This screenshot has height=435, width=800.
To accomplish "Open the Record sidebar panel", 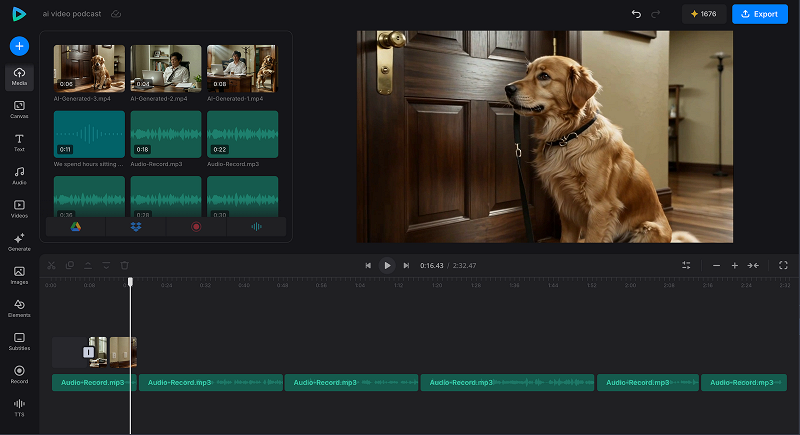I will pos(19,375).
